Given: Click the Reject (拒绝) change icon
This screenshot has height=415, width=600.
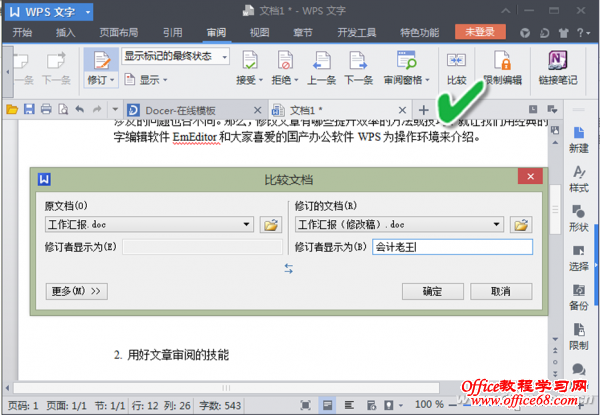Looking at the screenshot, I should 285,60.
